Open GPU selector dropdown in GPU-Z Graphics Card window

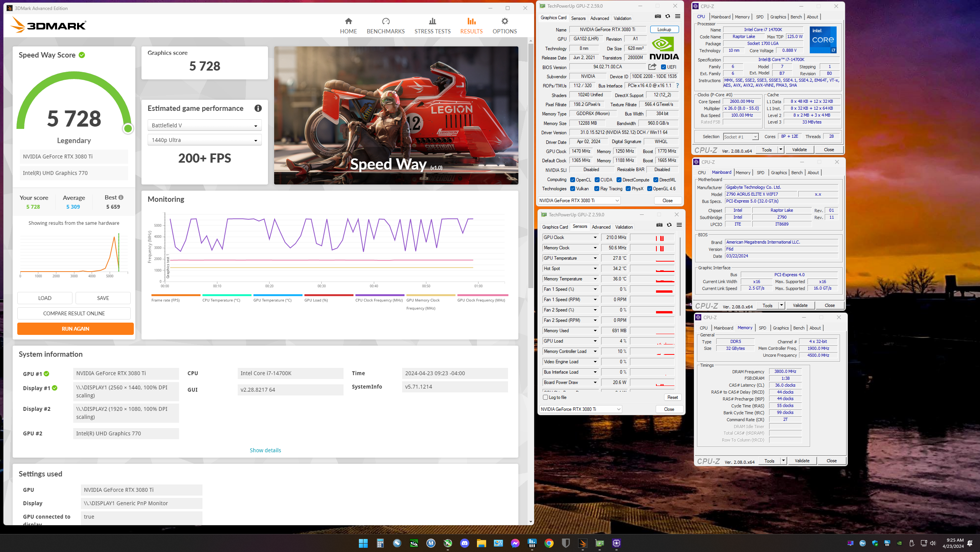tap(579, 201)
